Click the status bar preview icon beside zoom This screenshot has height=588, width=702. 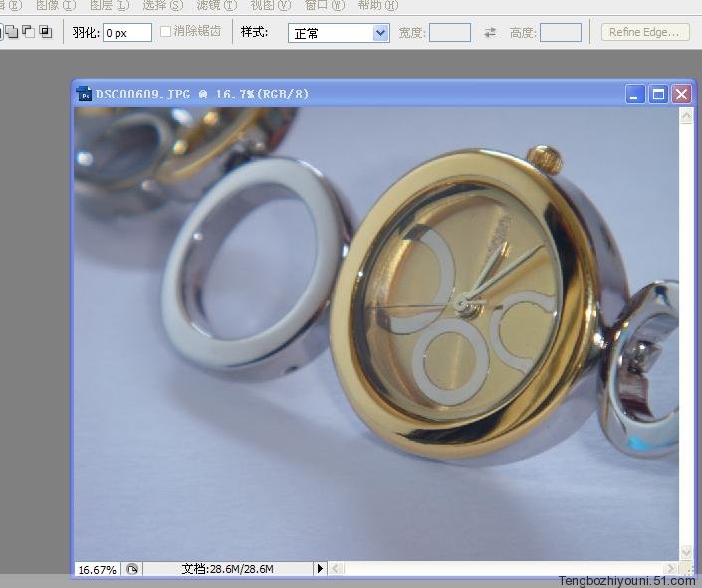[x=132, y=569]
